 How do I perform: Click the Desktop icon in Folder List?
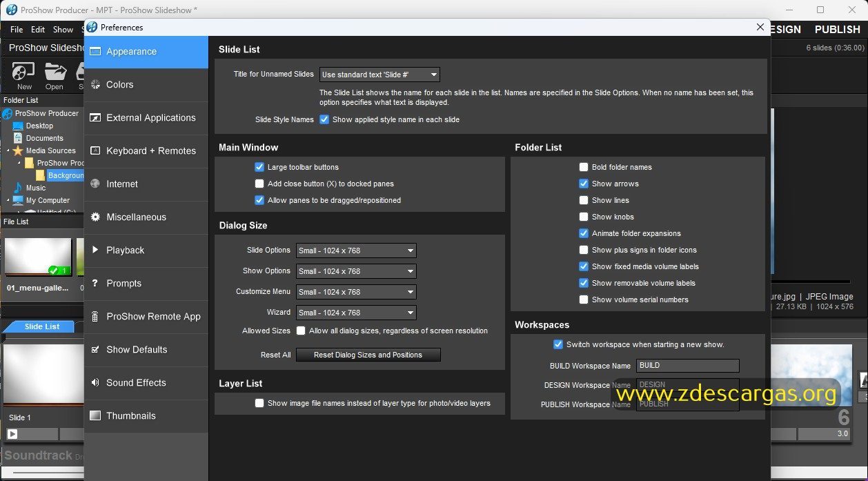19,126
